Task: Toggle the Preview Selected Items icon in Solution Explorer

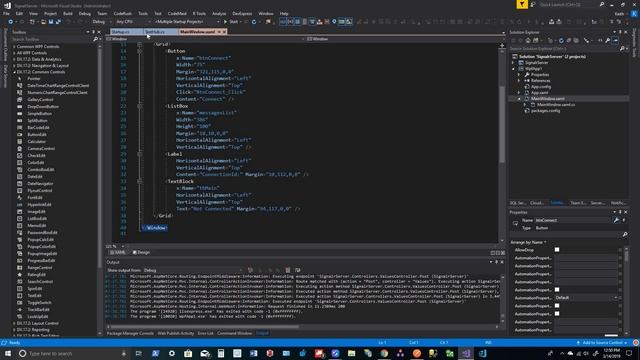Action: tap(616, 40)
